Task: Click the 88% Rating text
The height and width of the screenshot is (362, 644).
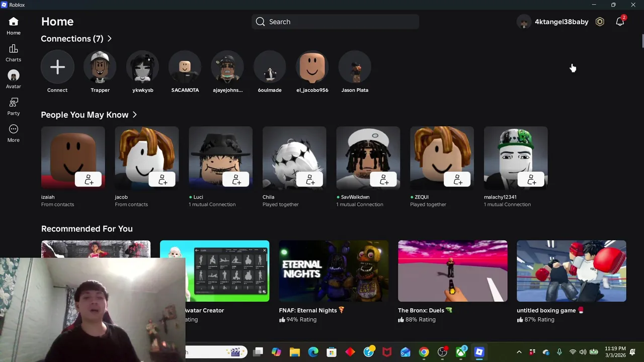Action: tap(421, 319)
